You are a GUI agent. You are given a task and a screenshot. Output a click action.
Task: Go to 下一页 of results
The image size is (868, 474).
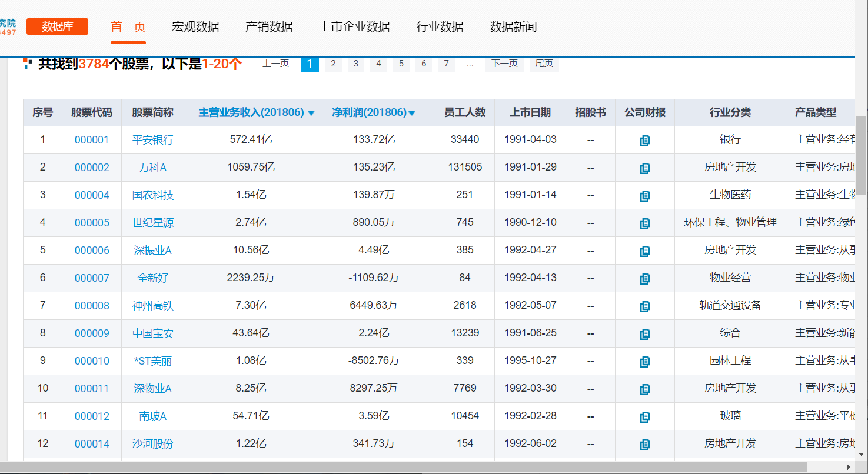(504, 64)
